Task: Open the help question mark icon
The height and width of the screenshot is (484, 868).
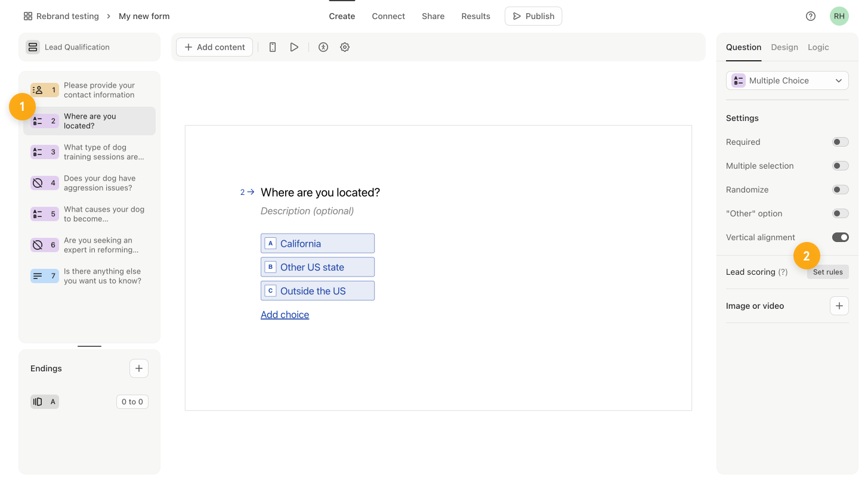Action: pyautogui.click(x=811, y=16)
